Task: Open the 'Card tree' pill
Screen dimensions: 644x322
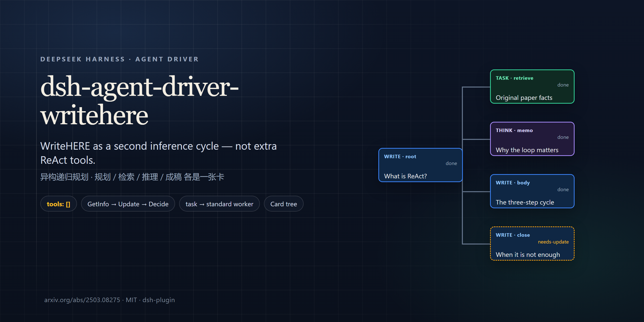Action: point(284,204)
